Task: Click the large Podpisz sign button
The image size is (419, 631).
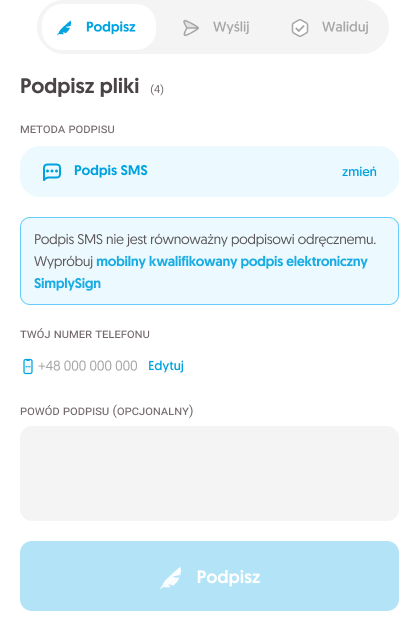Action: [209, 576]
